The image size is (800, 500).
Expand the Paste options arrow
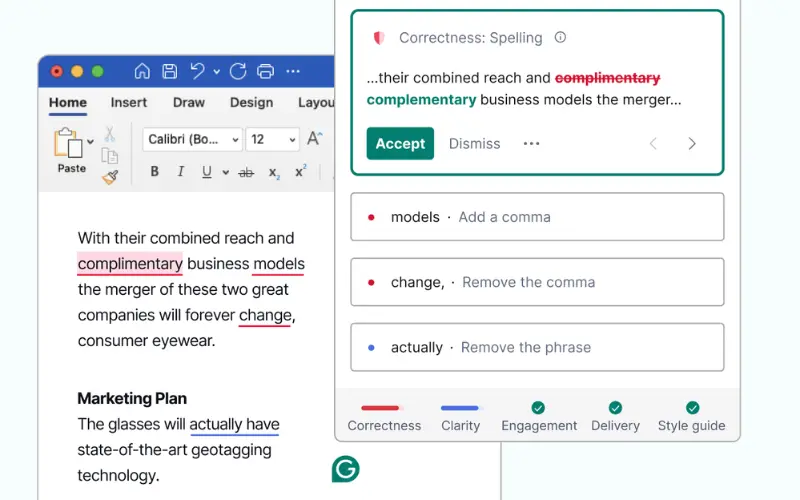[x=90, y=142]
